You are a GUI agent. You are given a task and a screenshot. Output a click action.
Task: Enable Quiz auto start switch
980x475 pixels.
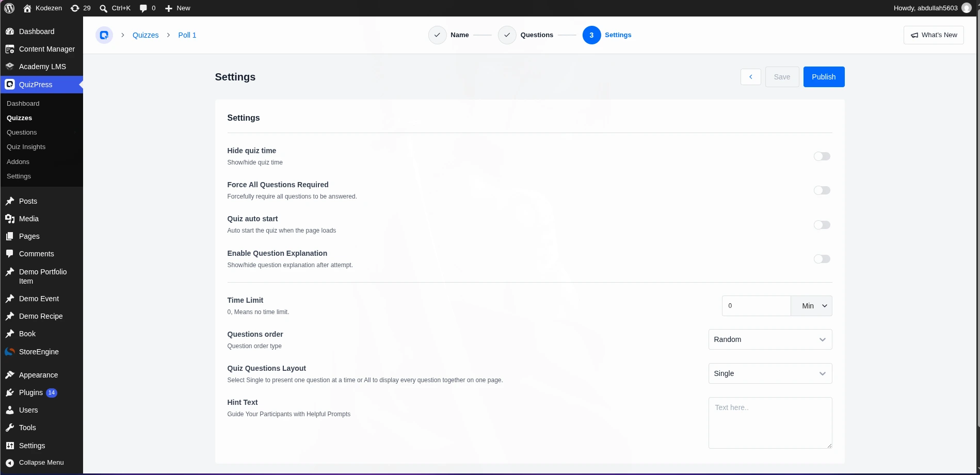(822, 225)
